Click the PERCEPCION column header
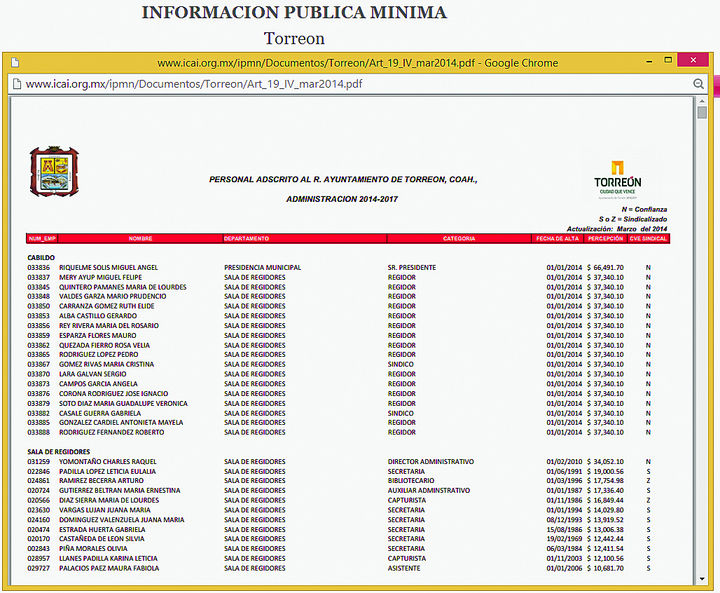Image resolution: width=720 pixels, height=593 pixels. point(606,239)
